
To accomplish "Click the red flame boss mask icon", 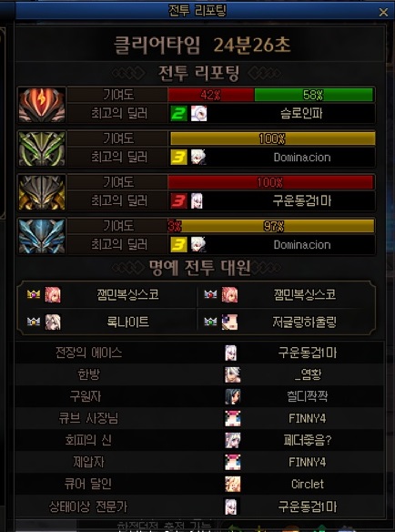I will [x=42, y=105].
